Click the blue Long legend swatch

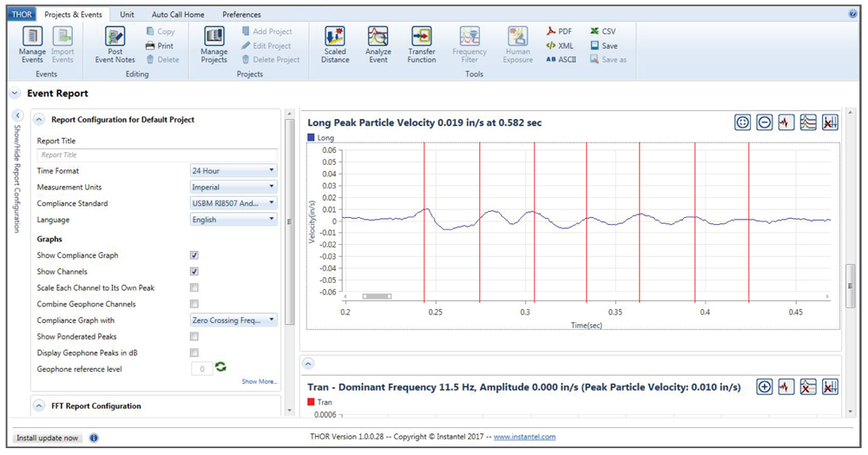(311, 137)
